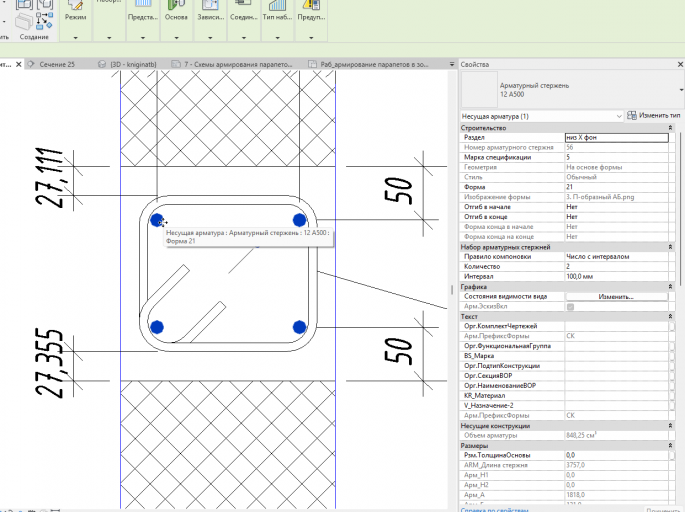Open the view tabs list dropdown arrow

tap(452, 64)
